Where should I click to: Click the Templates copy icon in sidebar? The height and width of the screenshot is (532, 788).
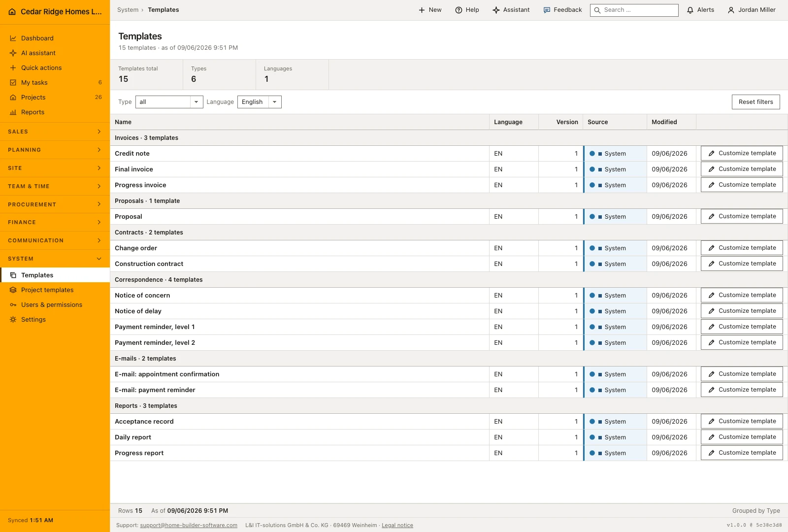click(13, 275)
